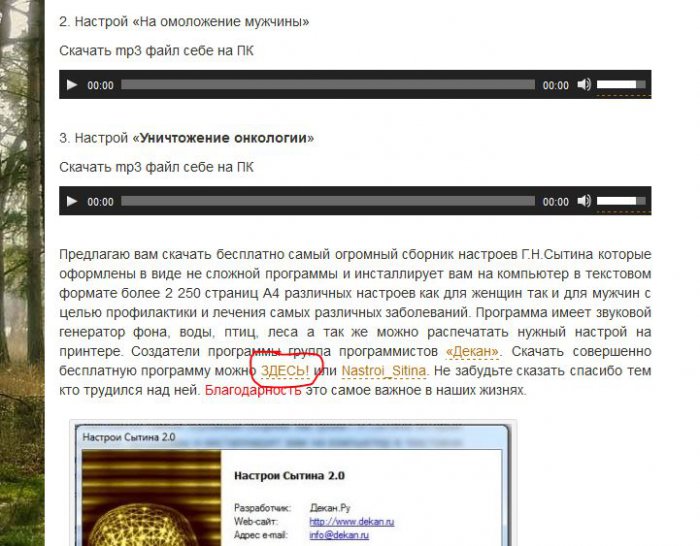This screenshot has width=700, height=546.
Task: Seek on the second player's progress bar
Action: coord(328,201)
